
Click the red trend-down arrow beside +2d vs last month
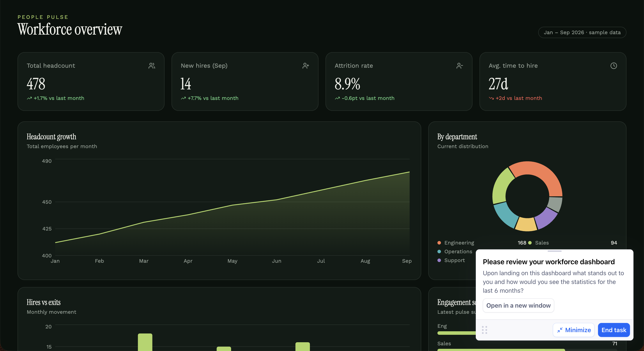(492, 98)
